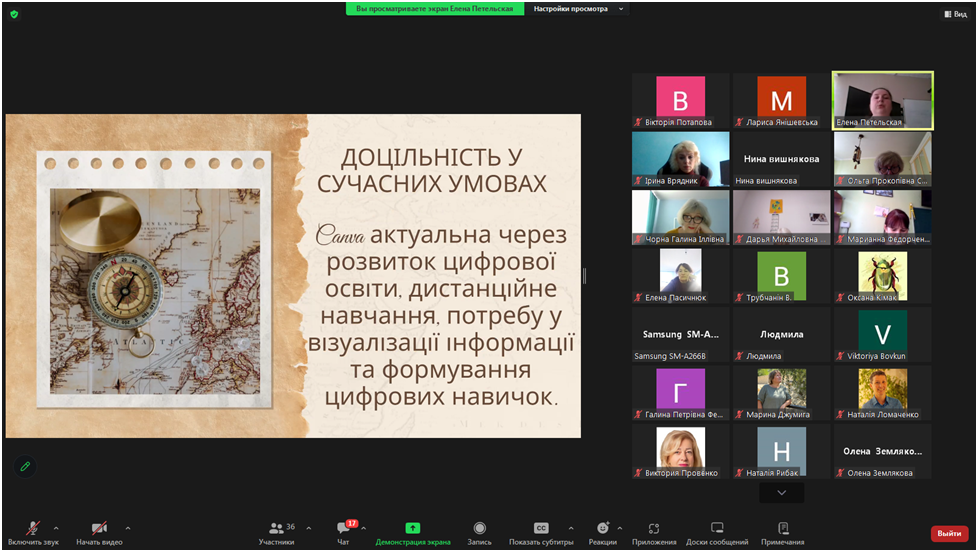Unmute microphone (Включить звук)
The height and width of the screenshot is (552, 978).
point(33,528)
